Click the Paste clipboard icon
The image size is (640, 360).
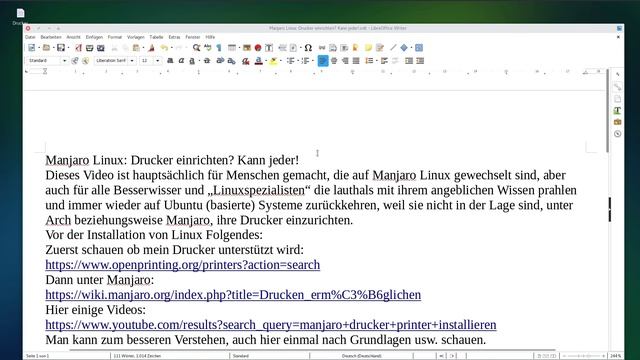(136, 48)
